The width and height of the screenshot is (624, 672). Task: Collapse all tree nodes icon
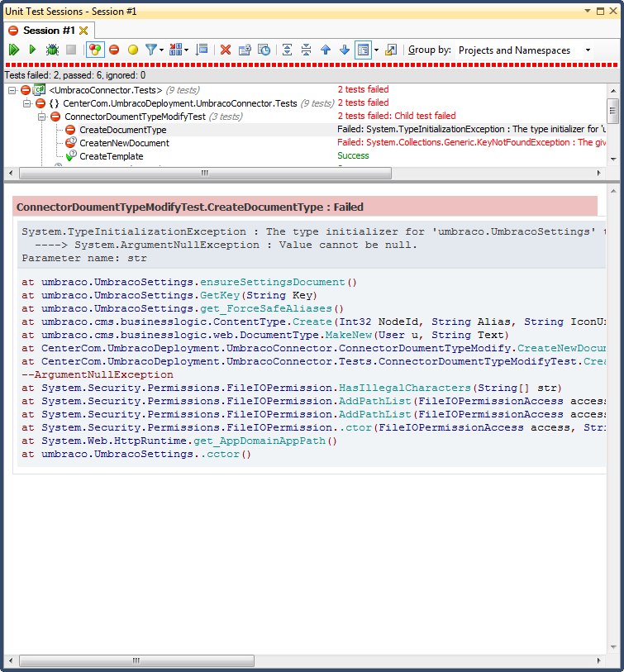click(306, 50)
